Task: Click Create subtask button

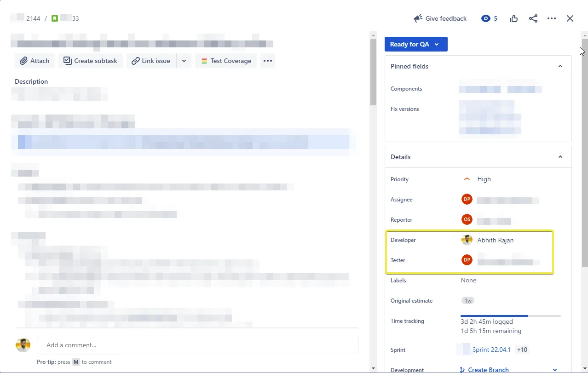Action: click(x=91, y=61)
